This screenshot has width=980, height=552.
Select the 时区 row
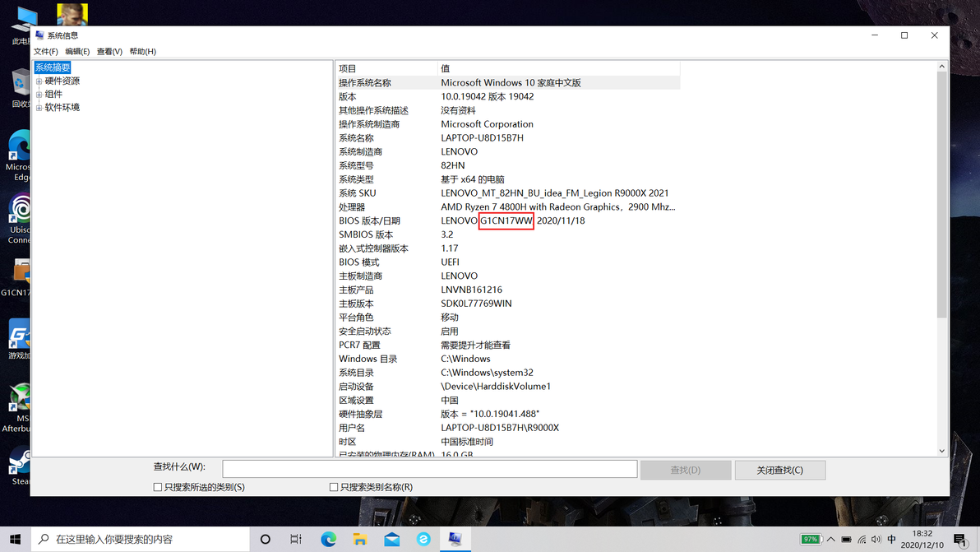507,441
